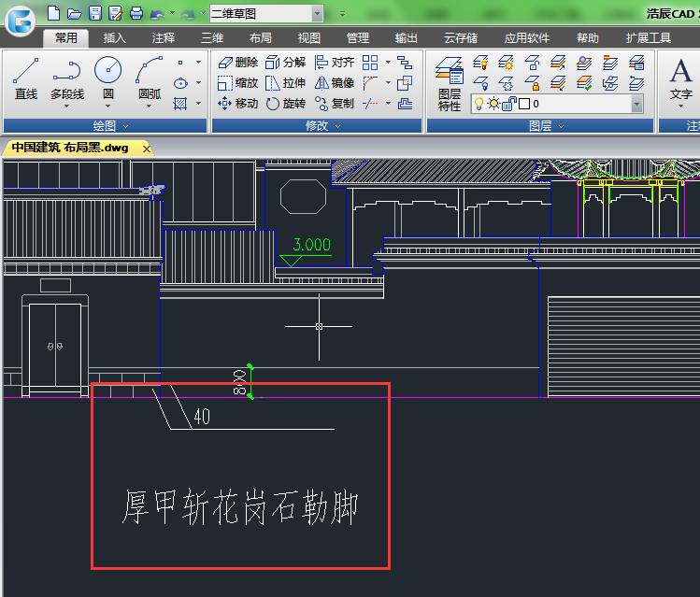
Task: Select the 直线 line tool
Action: (x=26, y=78)
